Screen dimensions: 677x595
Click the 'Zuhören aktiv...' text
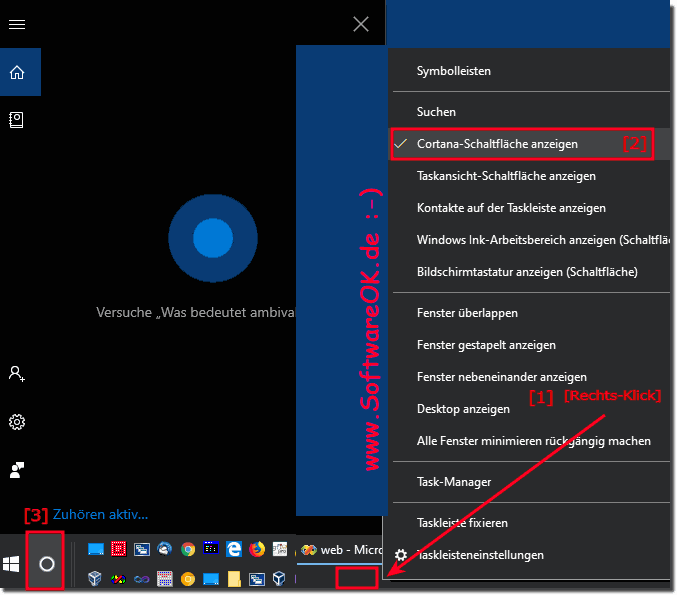coord(100,514)
